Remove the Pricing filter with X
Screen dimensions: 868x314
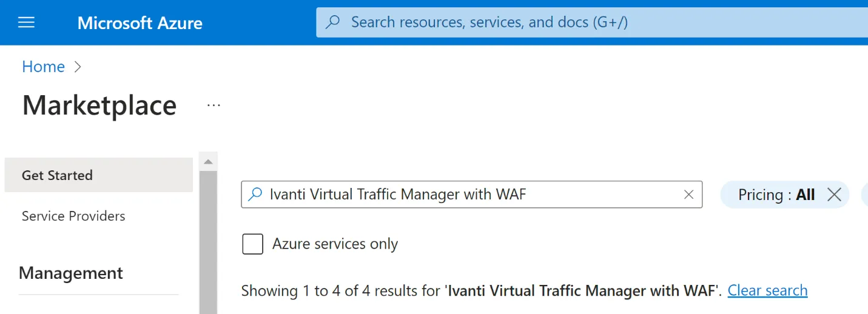tap(834, 195)
